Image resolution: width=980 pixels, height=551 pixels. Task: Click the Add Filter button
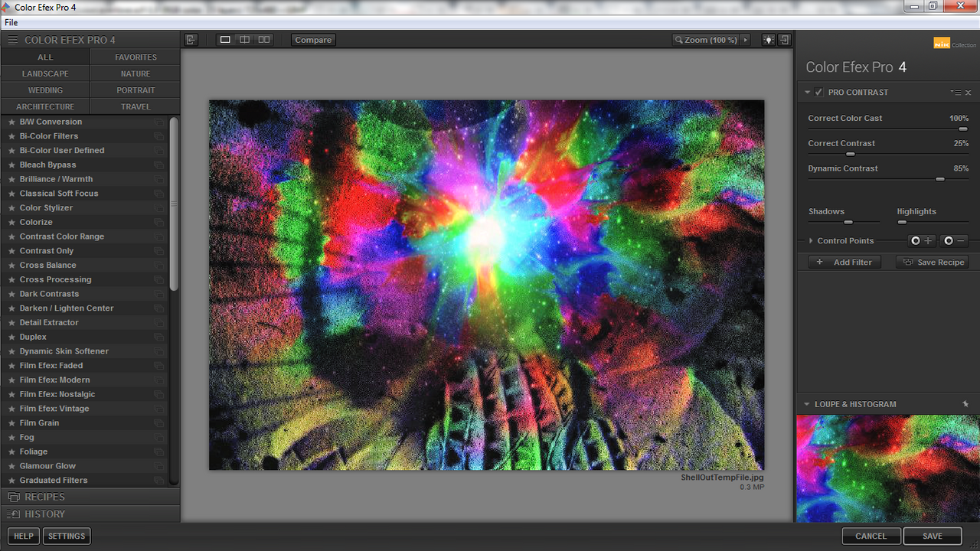pyautogui.click(x=845, y=262)
